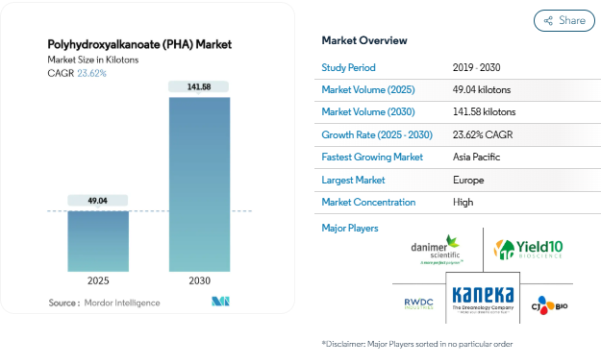Click the Yield10 Bioscience logo
Viewport: 601px width, 364px height.
[529, 250]
